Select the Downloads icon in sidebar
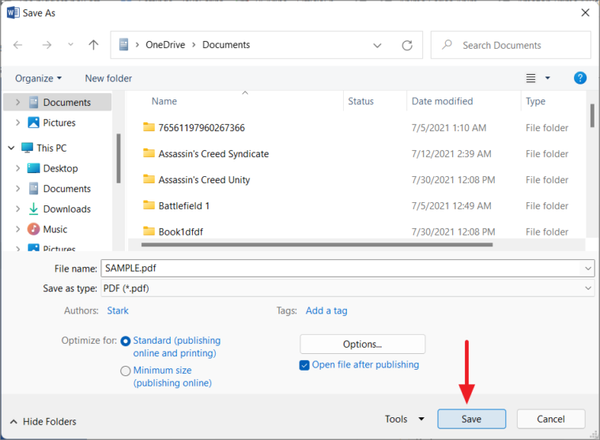 (x=34, y=209)
